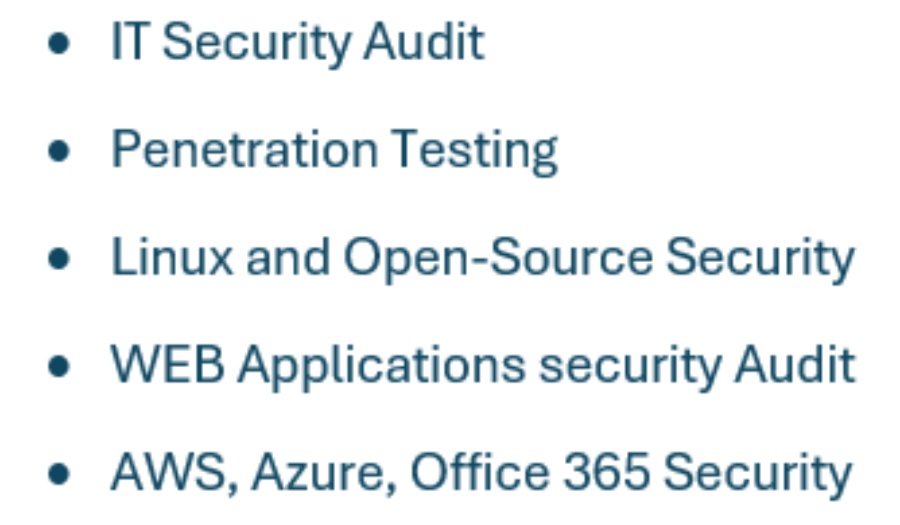900x525 pixels.
Task: Click the word WEB
Action: point(168,364)
